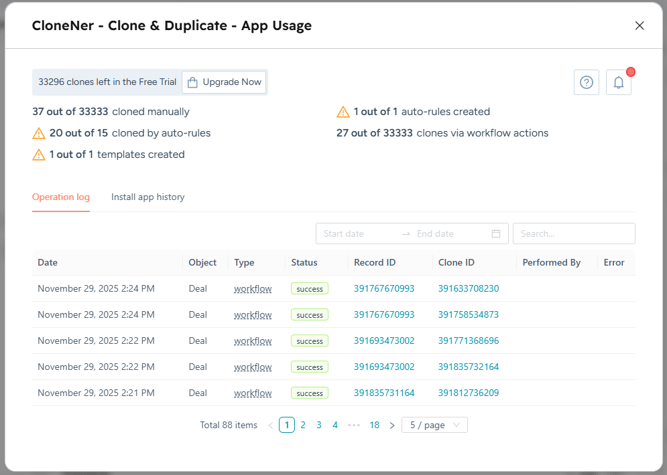Open Clone ID 391758534873
This screenshot has height=475, width=667.
468,315
